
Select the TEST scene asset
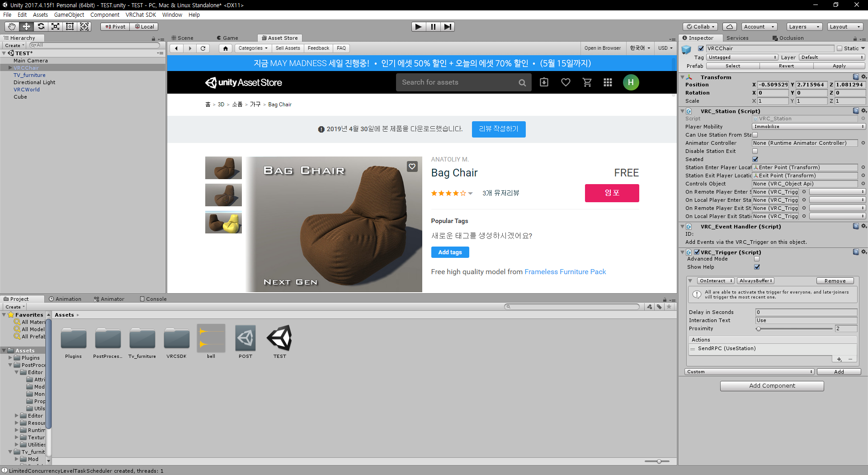coord(279,342)
